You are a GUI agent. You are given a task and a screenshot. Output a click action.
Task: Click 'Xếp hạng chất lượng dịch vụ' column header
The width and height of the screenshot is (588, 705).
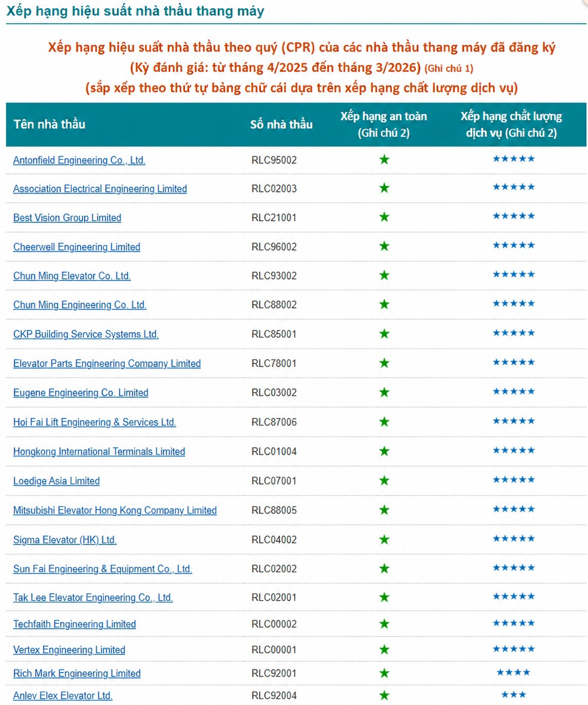pyautogui.click(x=511, y=125)
